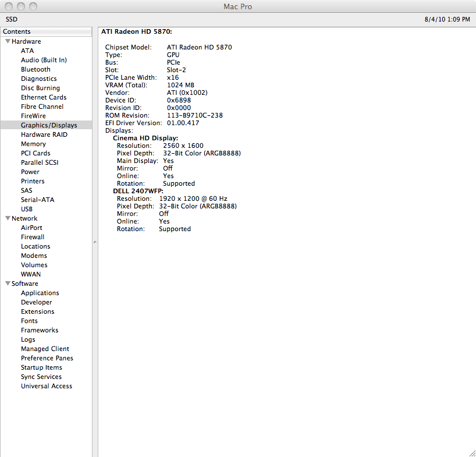The image size is (476, 457).
Task: Select ATA in the Hardware list
Action: click(x=27, y=51)
